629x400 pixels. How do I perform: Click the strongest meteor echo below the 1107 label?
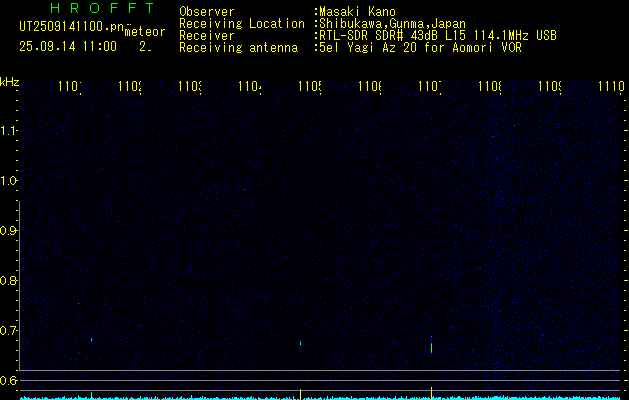tap(431, 345)
